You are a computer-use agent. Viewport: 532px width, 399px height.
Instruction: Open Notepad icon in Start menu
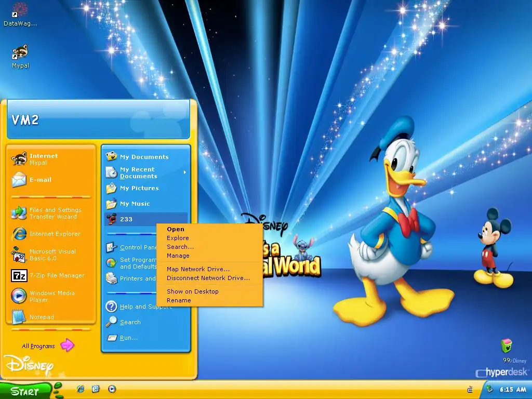click(x=19, y=316)
